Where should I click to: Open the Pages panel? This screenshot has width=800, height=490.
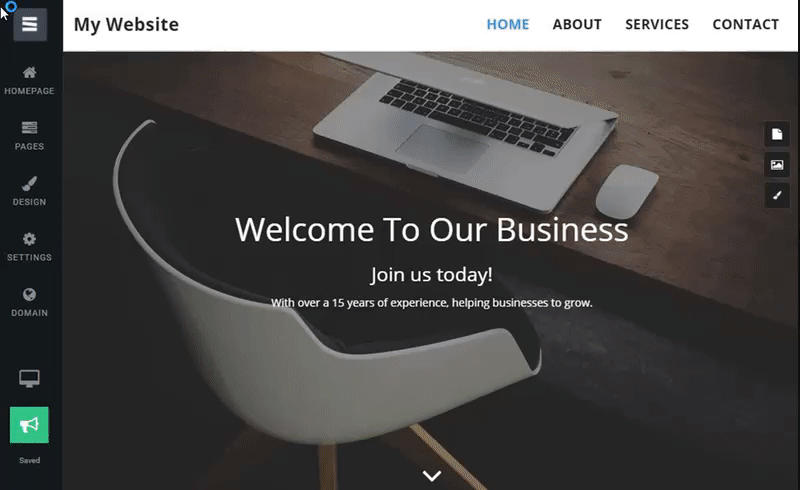30,136
